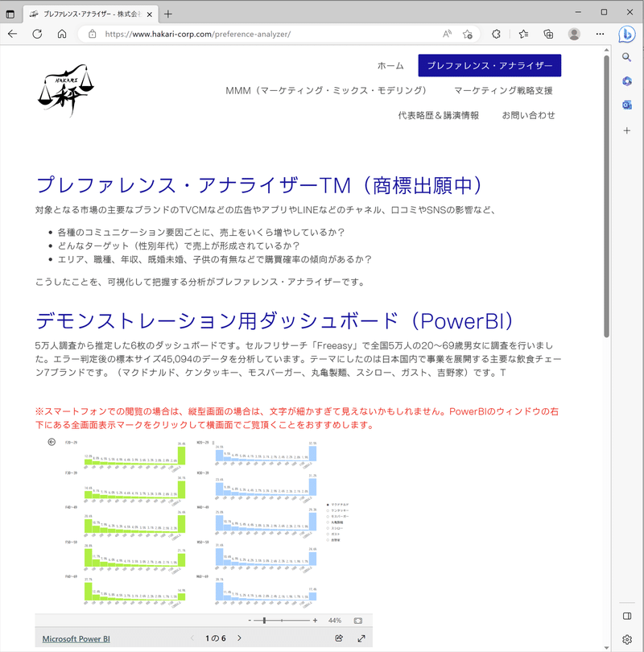The width and height of the screenshot is (644, 652).
Task: Go back to the previous page
Action: 12,34
